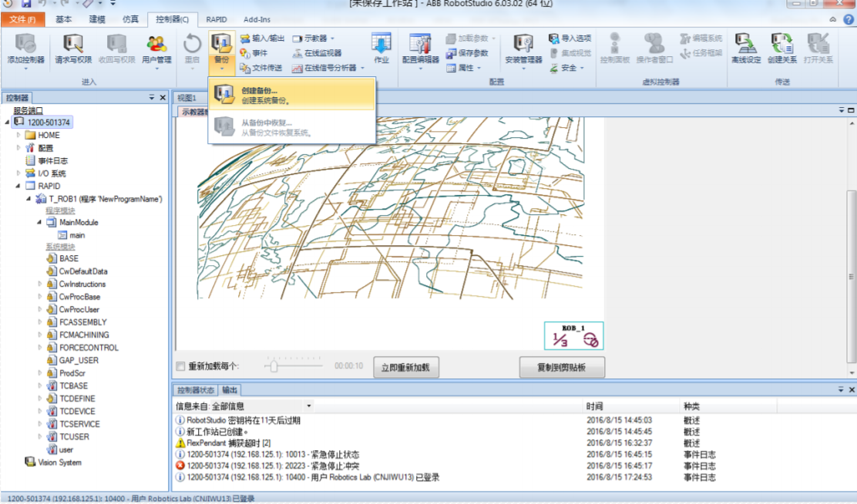Image resolution: width=857 pixels, height=504 pixels.
Task: Collapse the T_ROB1 task node
Action: tap(29, 199)
